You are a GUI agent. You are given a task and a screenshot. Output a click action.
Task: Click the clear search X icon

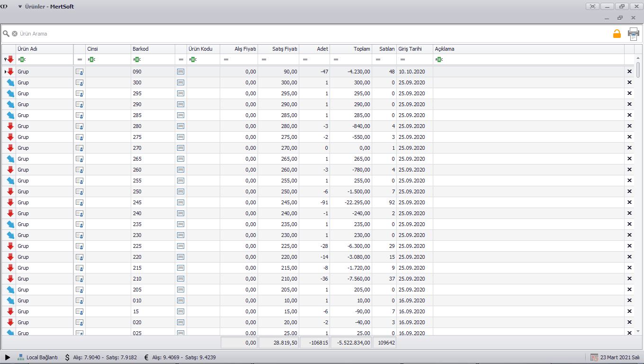point(15,34)
